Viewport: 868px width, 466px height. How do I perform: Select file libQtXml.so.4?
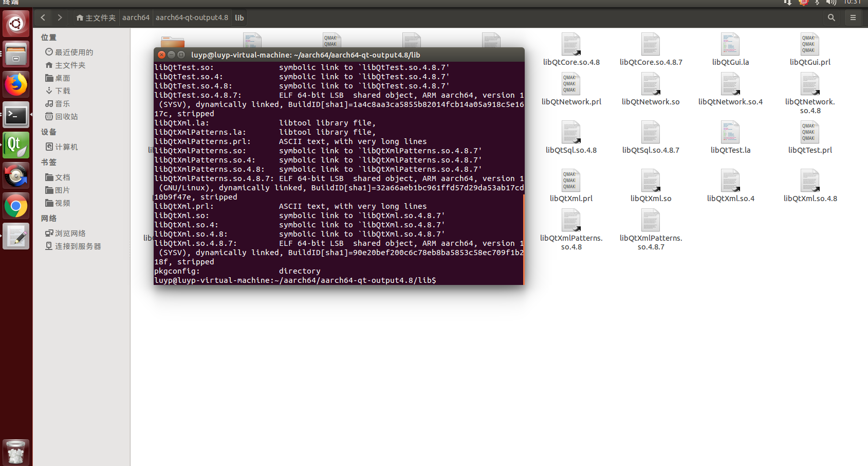point(730,186)
